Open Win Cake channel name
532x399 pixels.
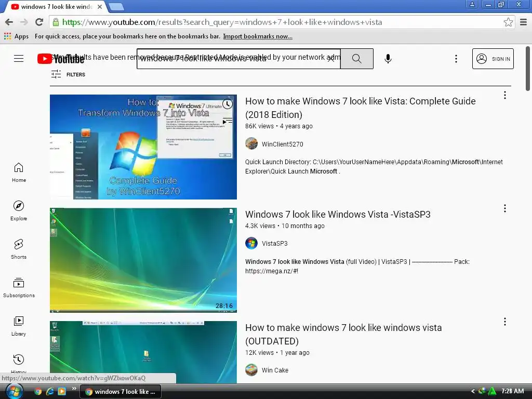(275, 370)
